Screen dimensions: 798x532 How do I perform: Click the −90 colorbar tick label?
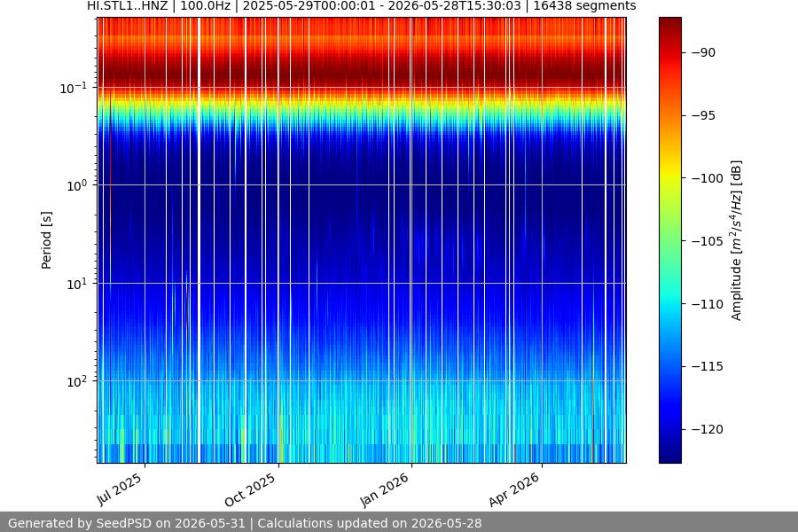(x=703, y=52)
